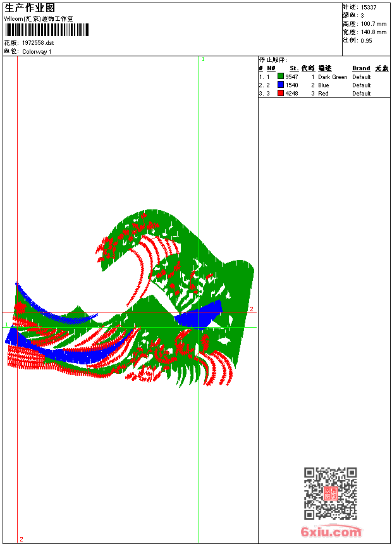
Task: Click the file name '1972558.dst'
Action: coord(38,43)
